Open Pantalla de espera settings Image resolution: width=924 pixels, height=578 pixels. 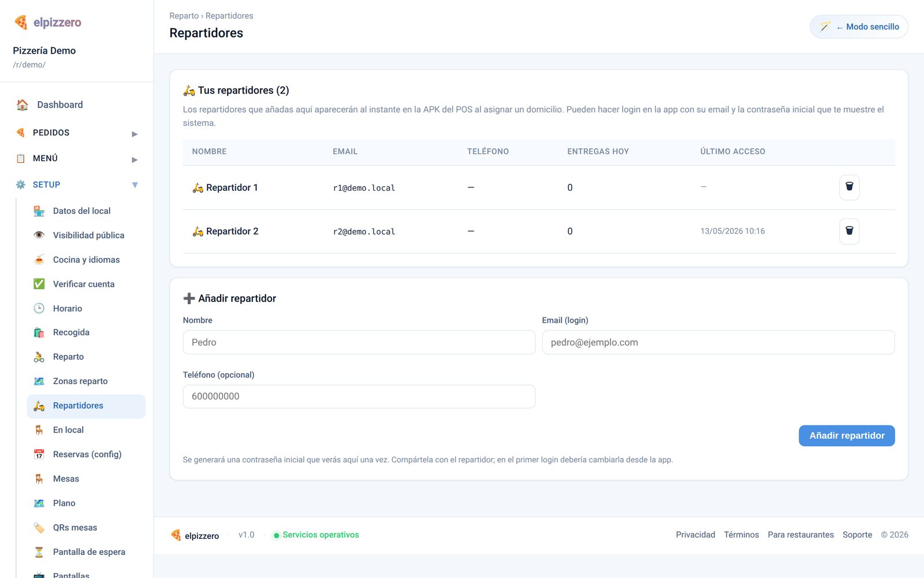(x=86, y=552)
